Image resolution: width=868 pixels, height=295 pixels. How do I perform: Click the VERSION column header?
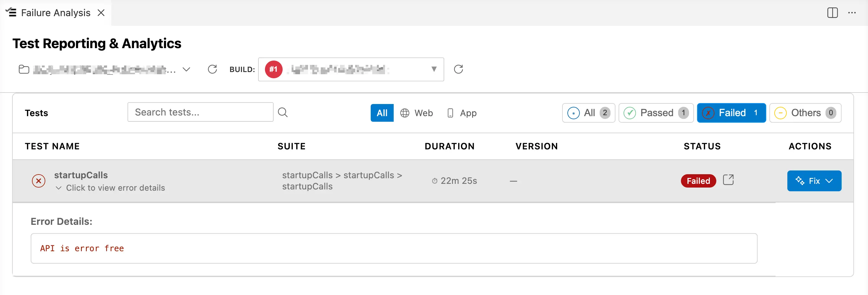coord(536,146)
